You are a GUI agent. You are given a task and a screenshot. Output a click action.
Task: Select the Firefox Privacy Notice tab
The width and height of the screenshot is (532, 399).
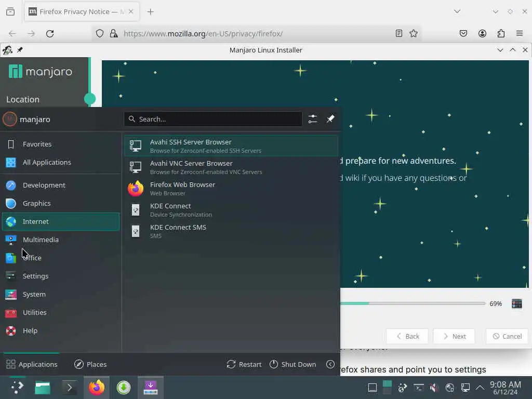pyautogui.click(x=82, y=11)
